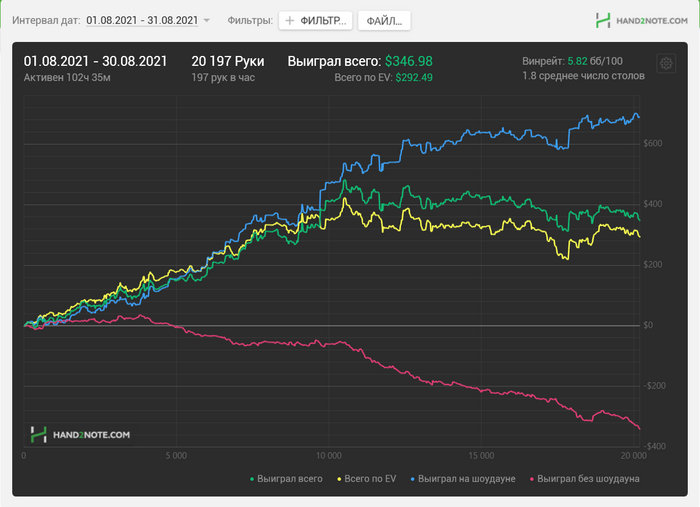Click the $400 axis label
The height and width of the screenshot is (507, 700).
coord(653,204)
